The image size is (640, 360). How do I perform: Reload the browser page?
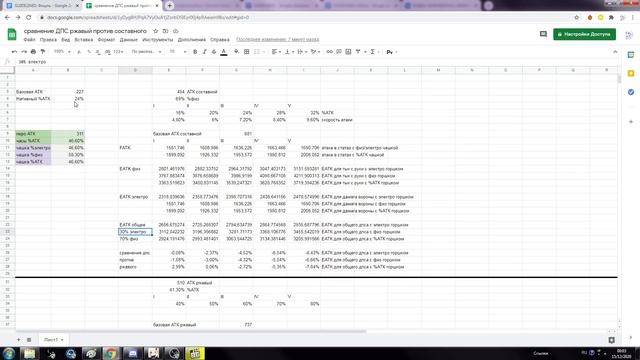coord(29,18)
